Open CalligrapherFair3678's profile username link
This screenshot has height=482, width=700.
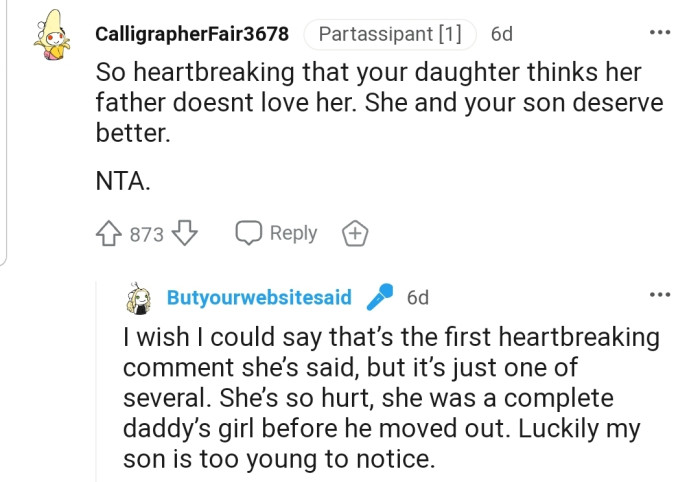click(x=192, y=34)
